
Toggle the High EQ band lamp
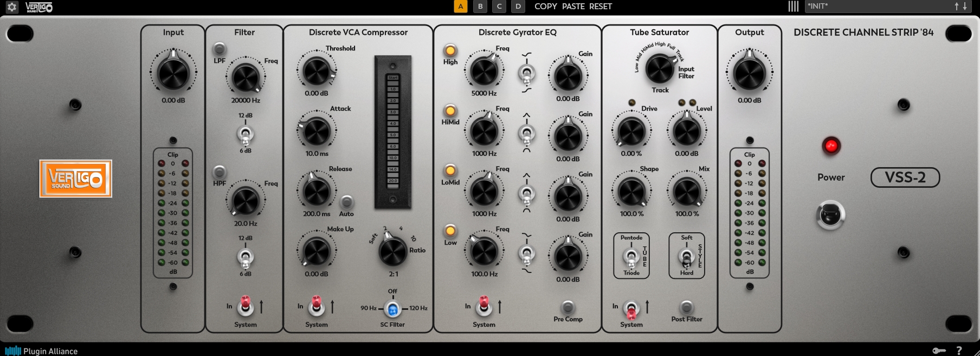pos(450,50)
